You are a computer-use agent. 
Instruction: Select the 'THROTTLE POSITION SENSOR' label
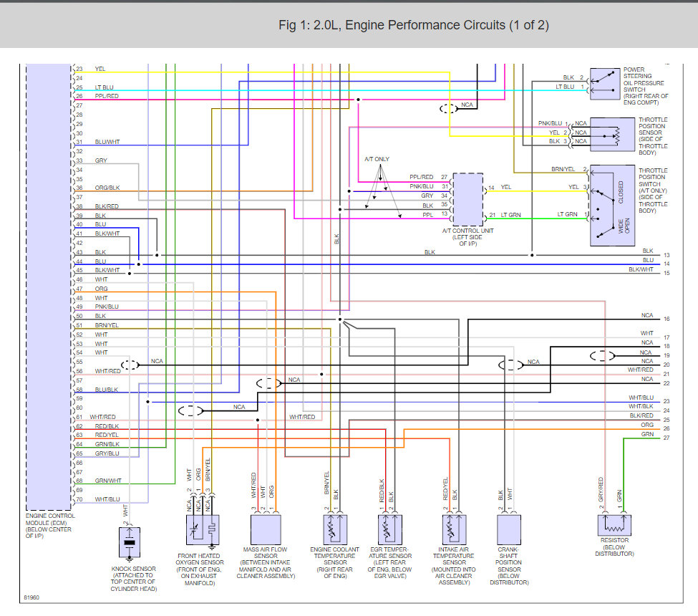pyautogui.click(x=653, y=136)
